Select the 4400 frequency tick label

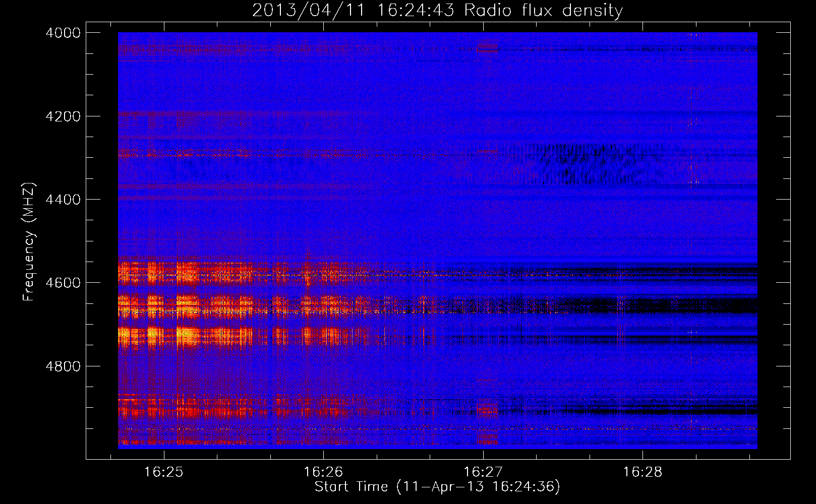click(x=63, y=200)
